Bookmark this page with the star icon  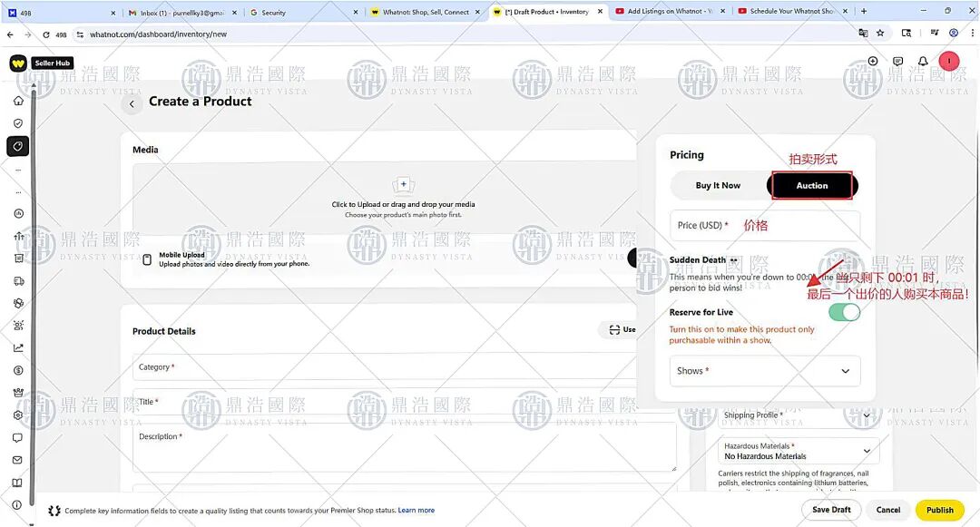pyautogui.click(x=880, y=33)
